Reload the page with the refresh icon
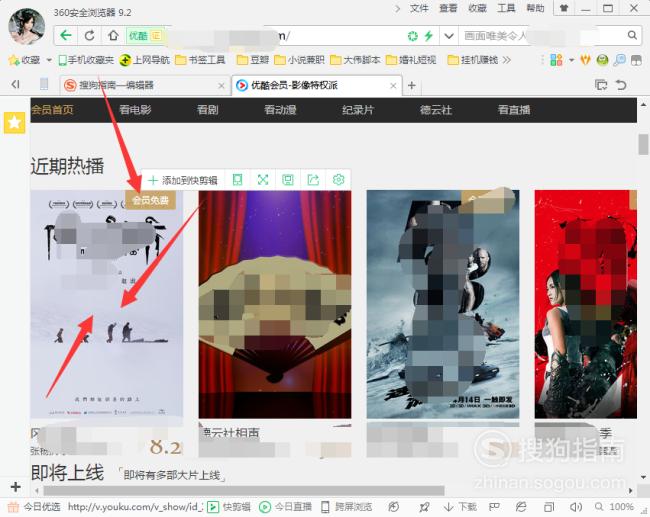The image size is (650, 517). (x=90, y=36)
